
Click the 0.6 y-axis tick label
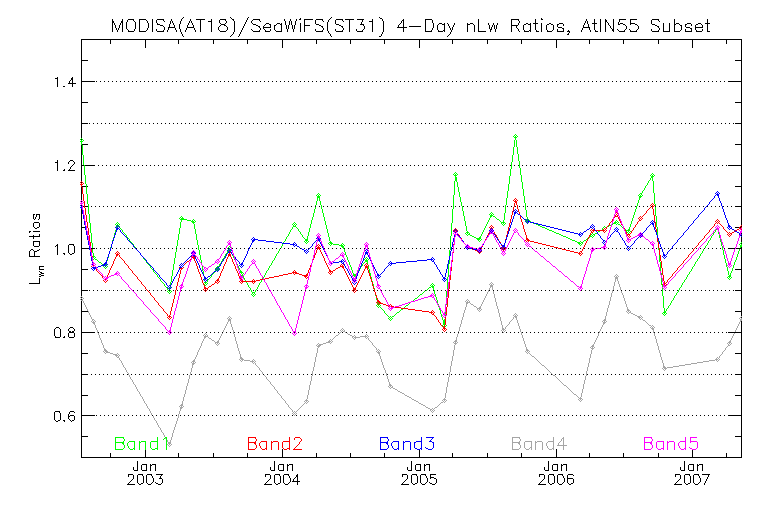[64, 416]
